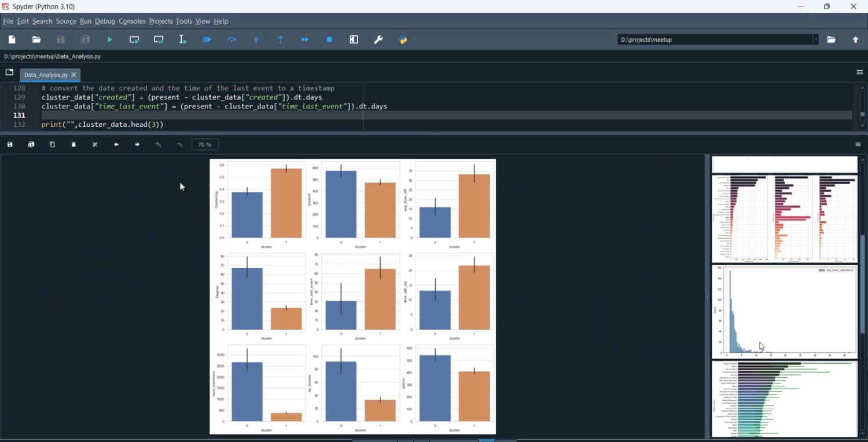Open the PYTHONPATH manager Python icon
868x442 pixels.
tap(403, 40)
